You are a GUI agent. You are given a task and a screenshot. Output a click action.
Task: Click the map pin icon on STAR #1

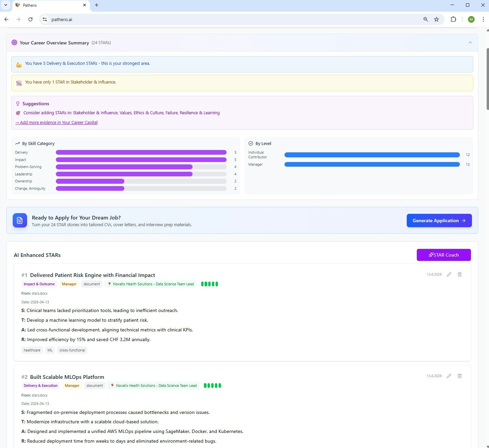pos(109,284)
